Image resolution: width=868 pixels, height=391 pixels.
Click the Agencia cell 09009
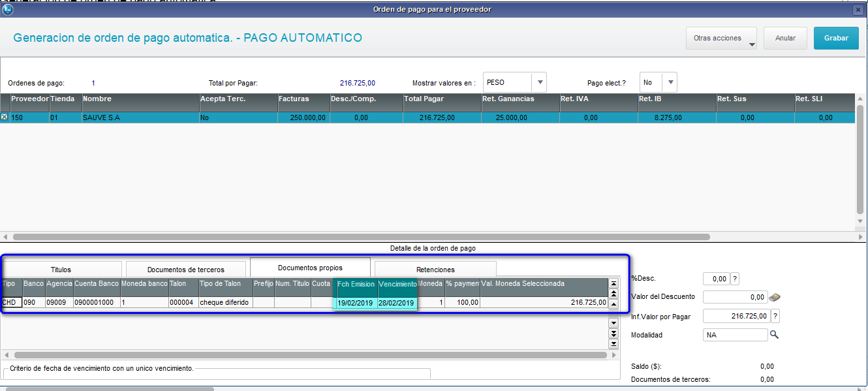pos(59,303)
